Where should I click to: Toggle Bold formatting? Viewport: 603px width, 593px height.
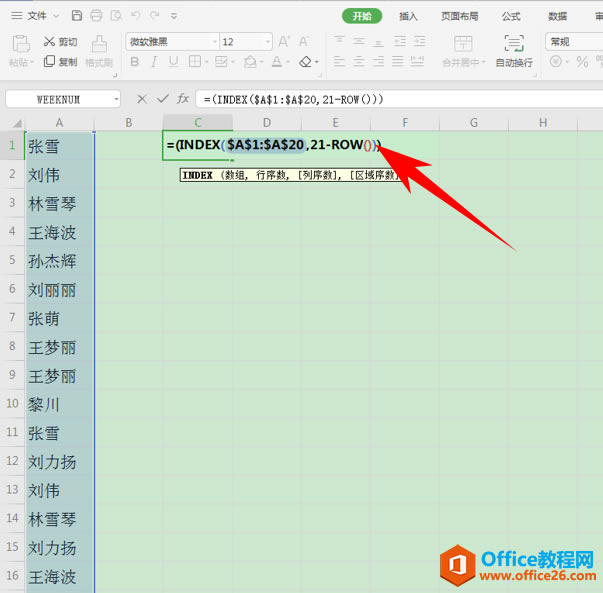click(x=135, y=62)
